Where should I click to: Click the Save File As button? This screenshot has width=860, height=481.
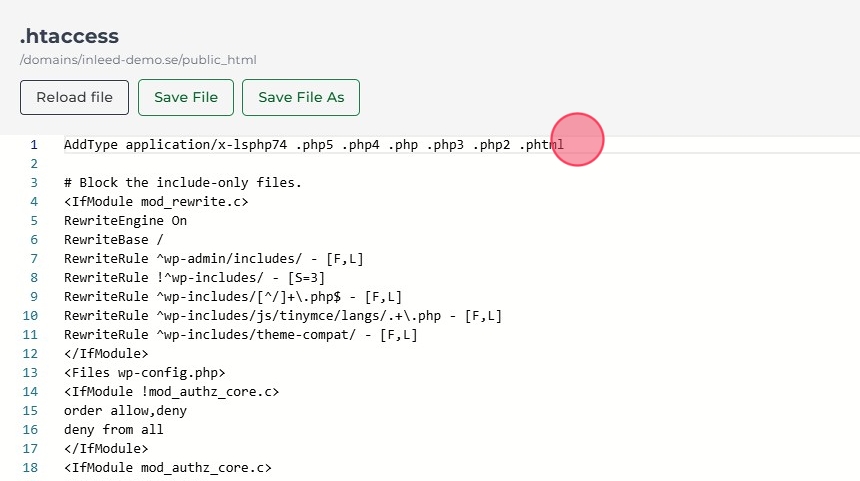tap(300, 98)
